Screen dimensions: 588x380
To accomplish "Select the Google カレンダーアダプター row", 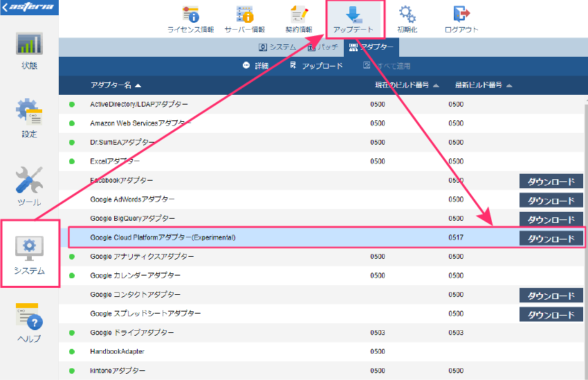I will point(322,275).
